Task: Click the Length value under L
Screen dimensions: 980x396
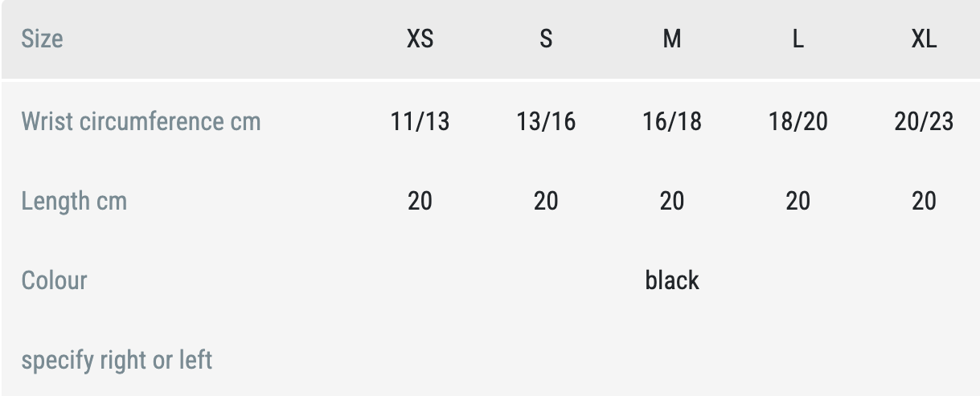Action: tap(798, 200)
